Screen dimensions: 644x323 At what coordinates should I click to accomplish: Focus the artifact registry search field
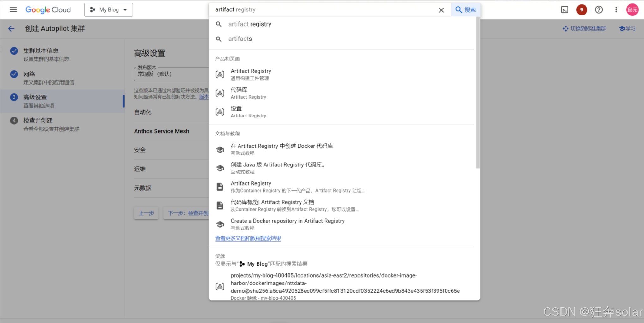[x=322, y=10]
